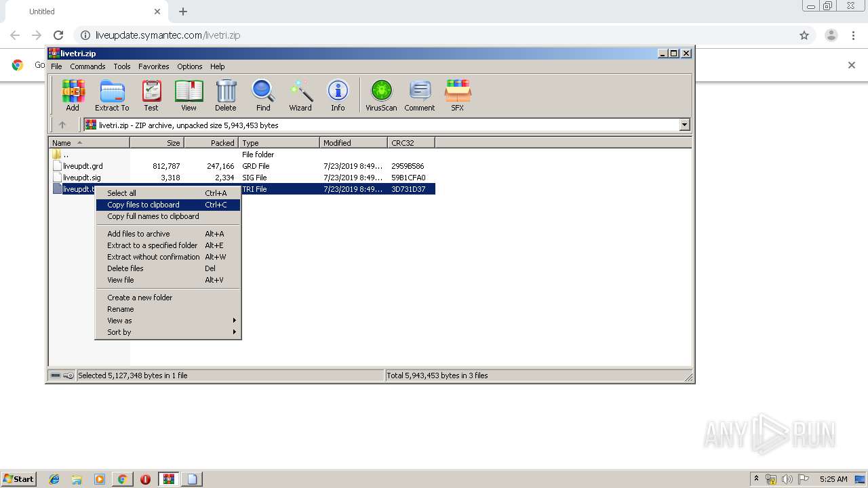Sort by Type column header

tap(279, 143)
